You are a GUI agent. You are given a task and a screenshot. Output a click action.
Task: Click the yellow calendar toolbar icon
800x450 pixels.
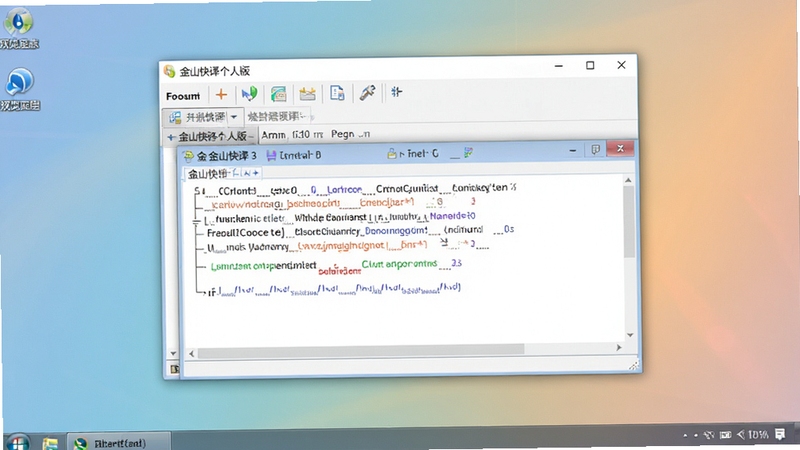[x=307, y=94]
